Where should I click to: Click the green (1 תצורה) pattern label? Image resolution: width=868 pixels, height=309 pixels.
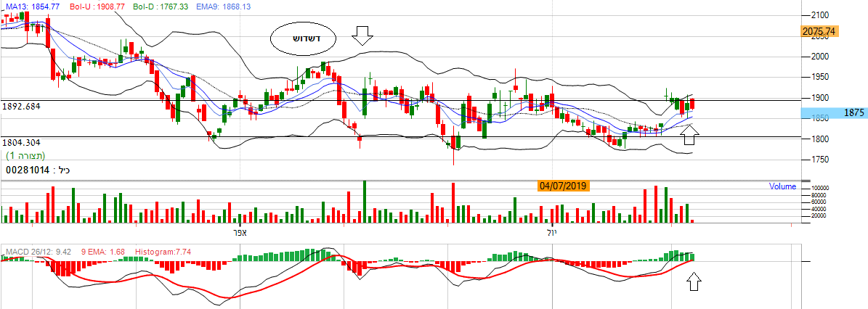pyautogui.click(x=25, y=156)
